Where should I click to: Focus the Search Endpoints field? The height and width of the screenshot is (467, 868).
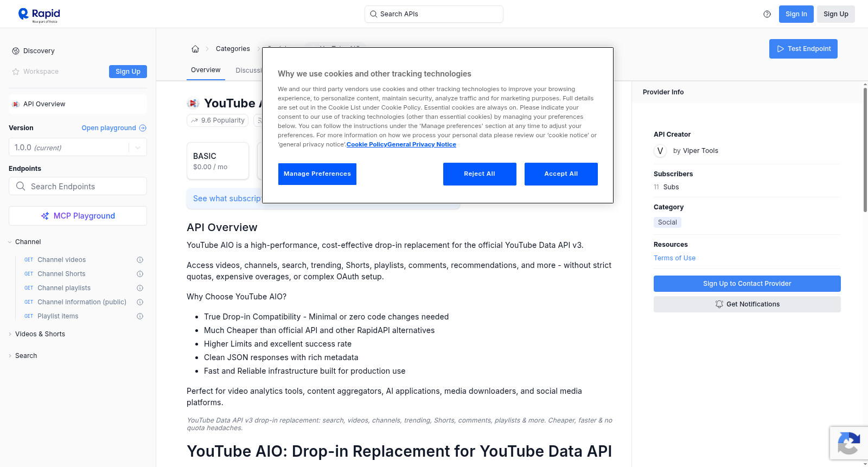(78, 186)
